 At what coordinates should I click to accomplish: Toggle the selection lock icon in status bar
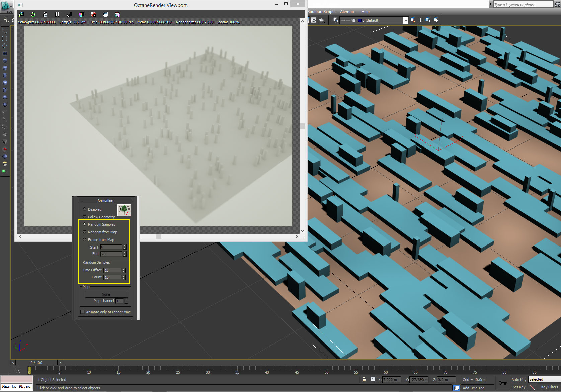(364, 379)
